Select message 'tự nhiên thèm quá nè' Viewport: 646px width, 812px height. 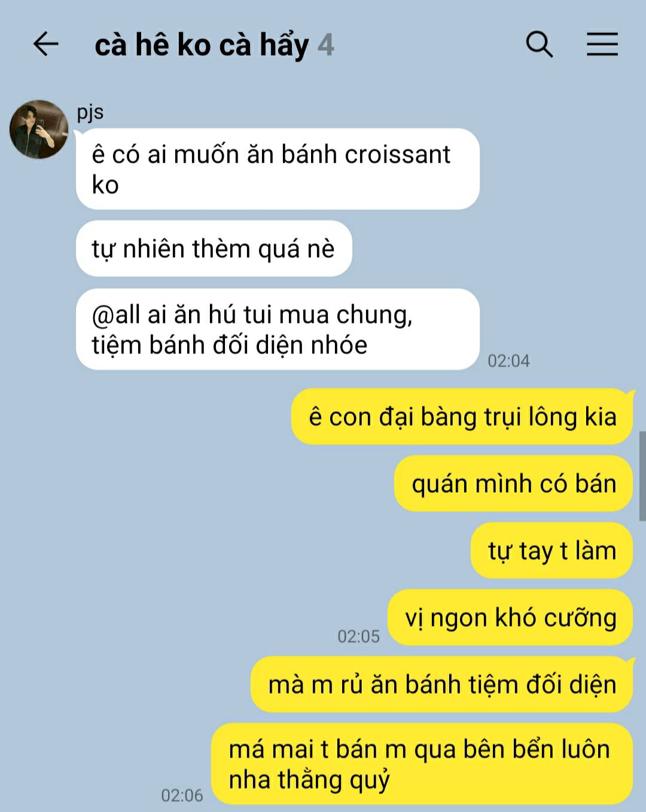214,249
